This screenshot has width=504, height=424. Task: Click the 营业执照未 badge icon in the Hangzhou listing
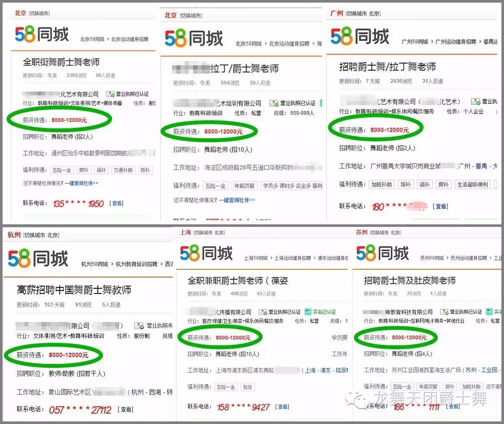click(139, 326)
